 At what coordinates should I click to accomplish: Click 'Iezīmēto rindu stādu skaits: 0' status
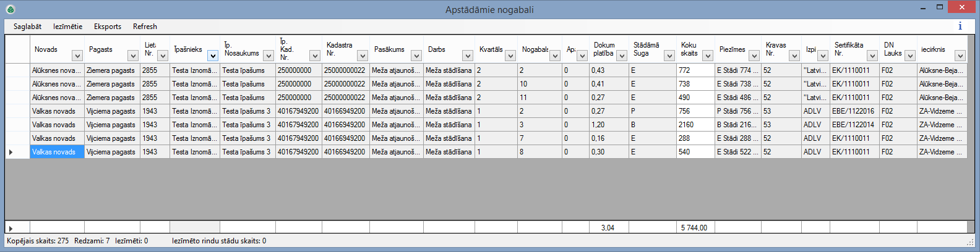219,241
